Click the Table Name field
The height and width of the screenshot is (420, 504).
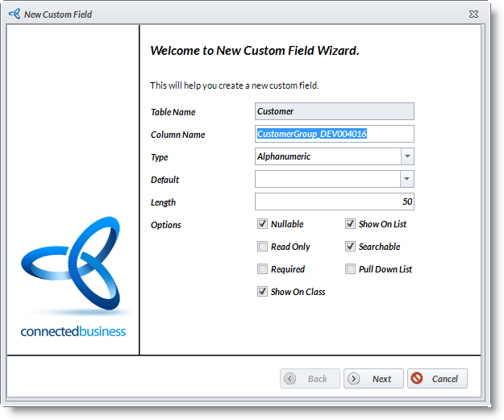(334, 111)
